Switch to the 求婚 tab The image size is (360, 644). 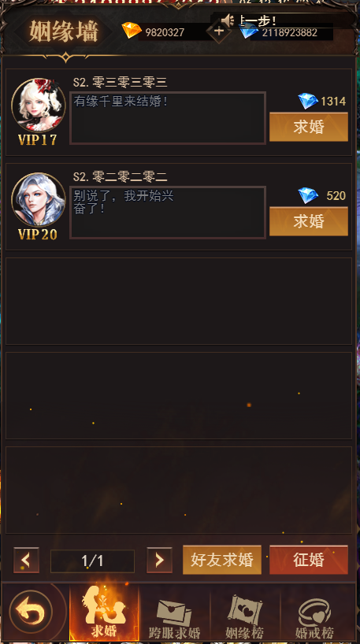(x=104, y=612)
